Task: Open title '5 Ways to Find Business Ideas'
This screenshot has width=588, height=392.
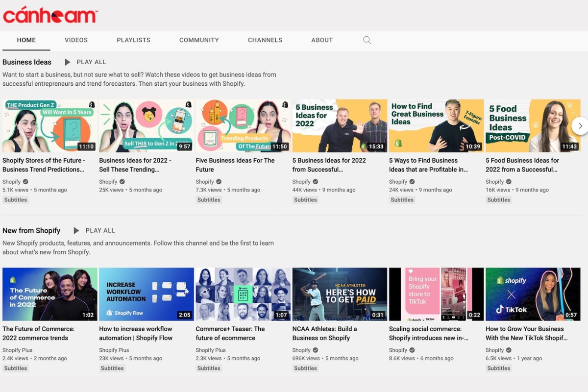Action: (x=428, y=165)
